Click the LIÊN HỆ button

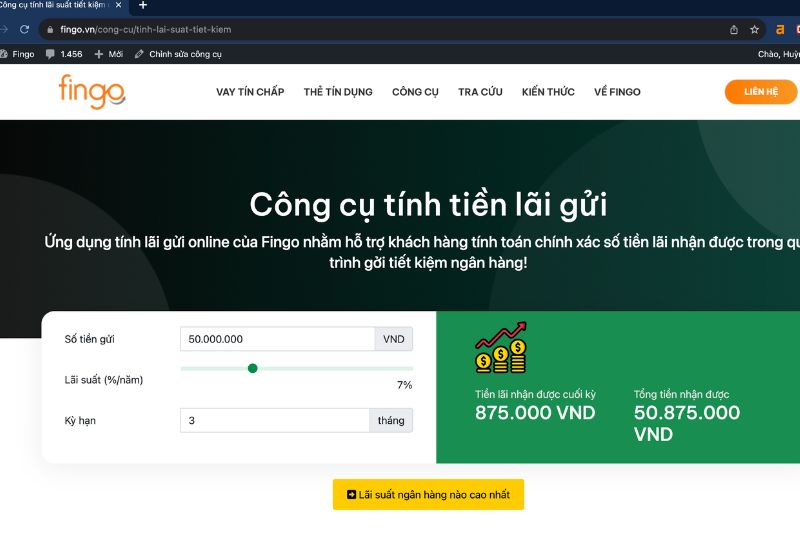tap(761, 92)
